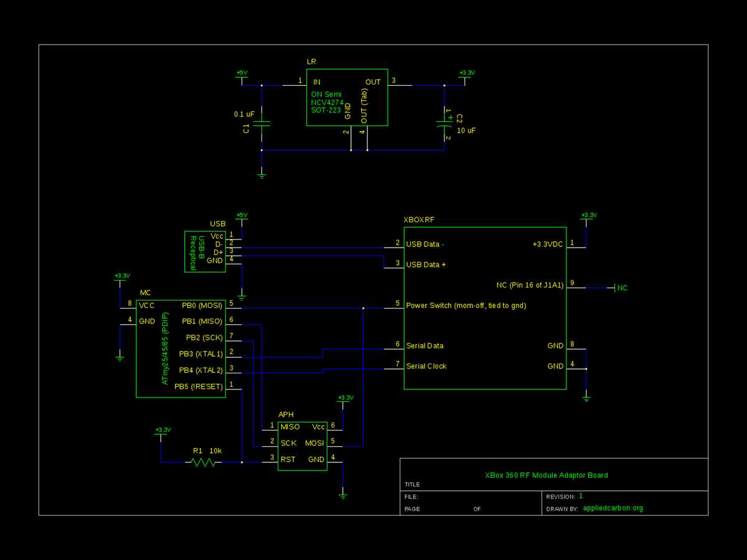Screen dimensions: 747x560
Task: Select the LR regulator reference label
Action: [311, 62]
